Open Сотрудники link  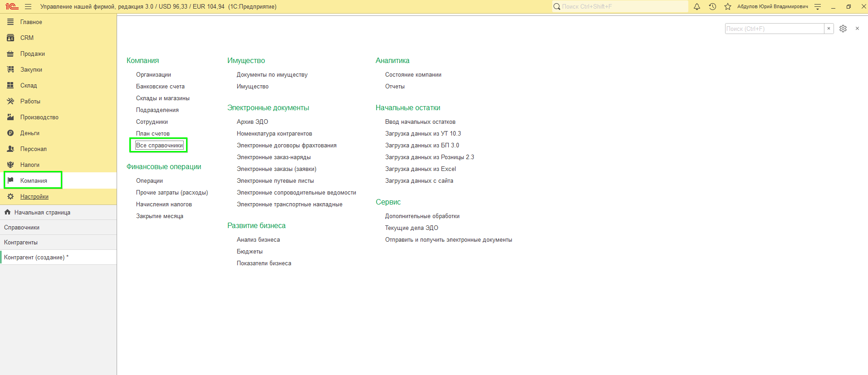[x=152, y=122]
